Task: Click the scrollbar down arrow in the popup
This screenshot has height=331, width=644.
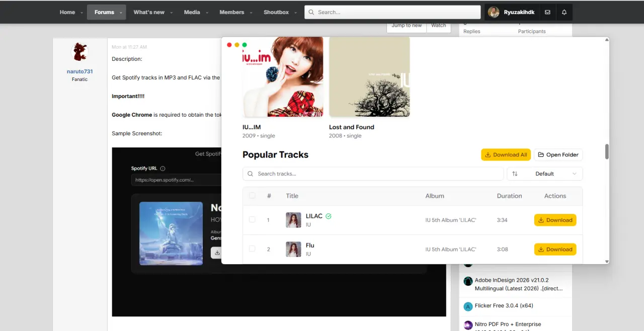Action: (607, 262)
